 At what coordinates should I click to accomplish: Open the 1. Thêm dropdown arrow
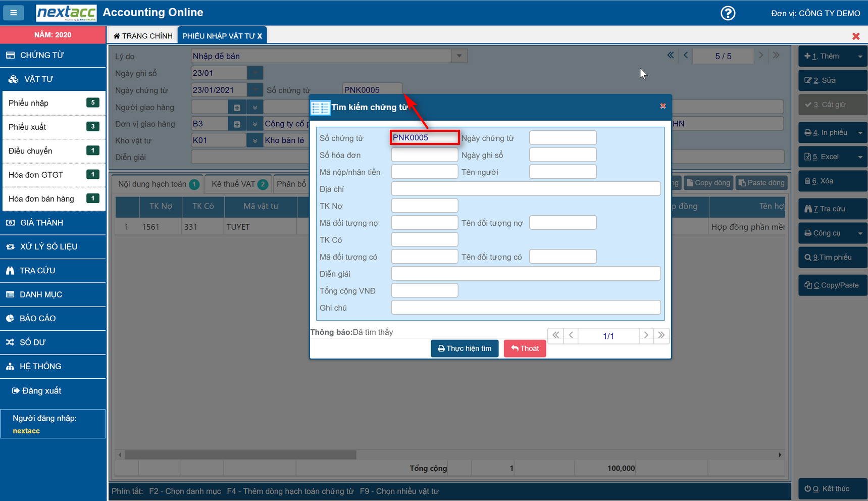coord(860,57)
